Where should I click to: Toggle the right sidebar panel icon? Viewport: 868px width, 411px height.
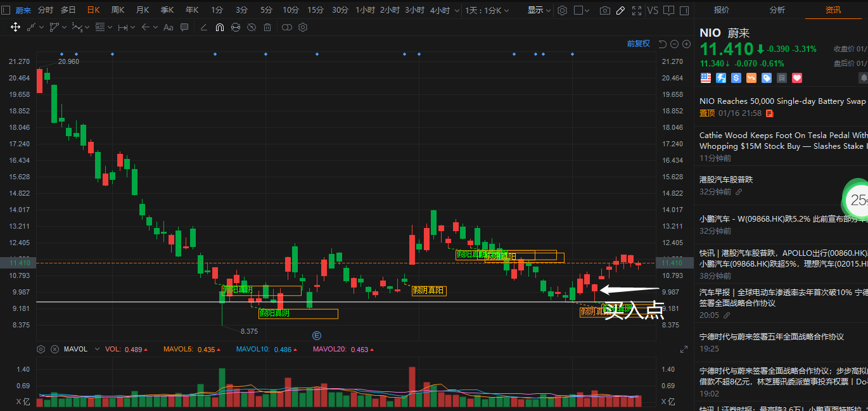click(685, 10)
